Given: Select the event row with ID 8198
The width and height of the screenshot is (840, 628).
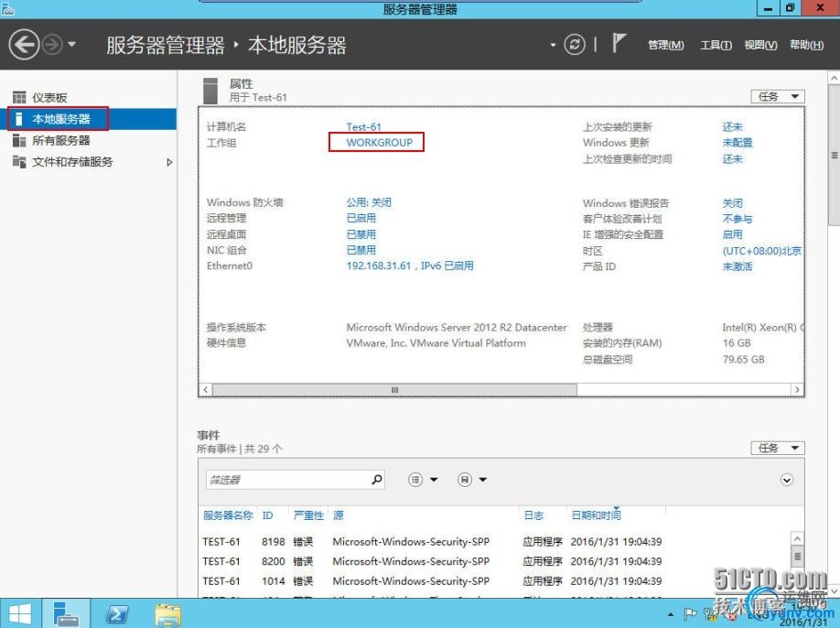Looking at the screenshot, I should (x=493, y=542).
